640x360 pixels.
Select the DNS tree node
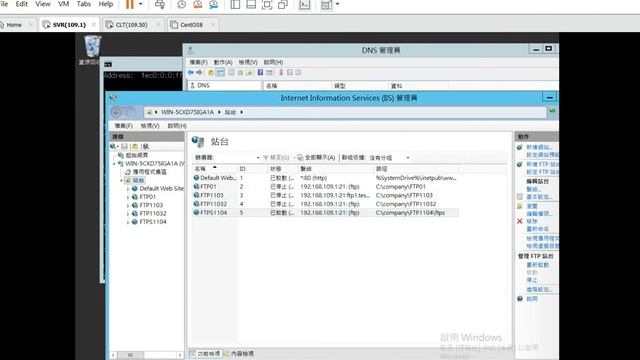pos(203,85)
